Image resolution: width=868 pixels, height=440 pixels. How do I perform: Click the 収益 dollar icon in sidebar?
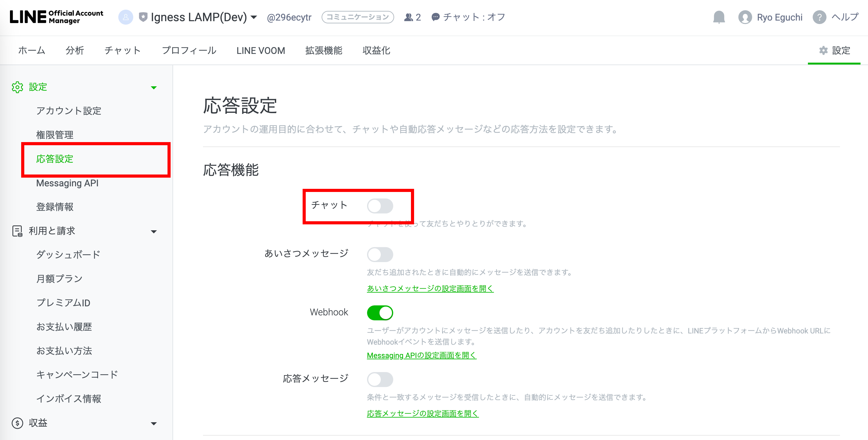[x=17, y=423]
